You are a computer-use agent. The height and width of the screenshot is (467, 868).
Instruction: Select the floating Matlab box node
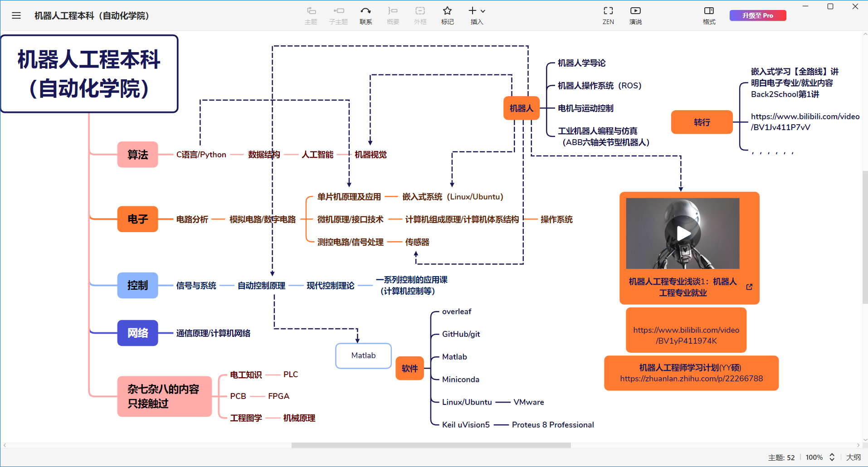(x=363, y=355)
